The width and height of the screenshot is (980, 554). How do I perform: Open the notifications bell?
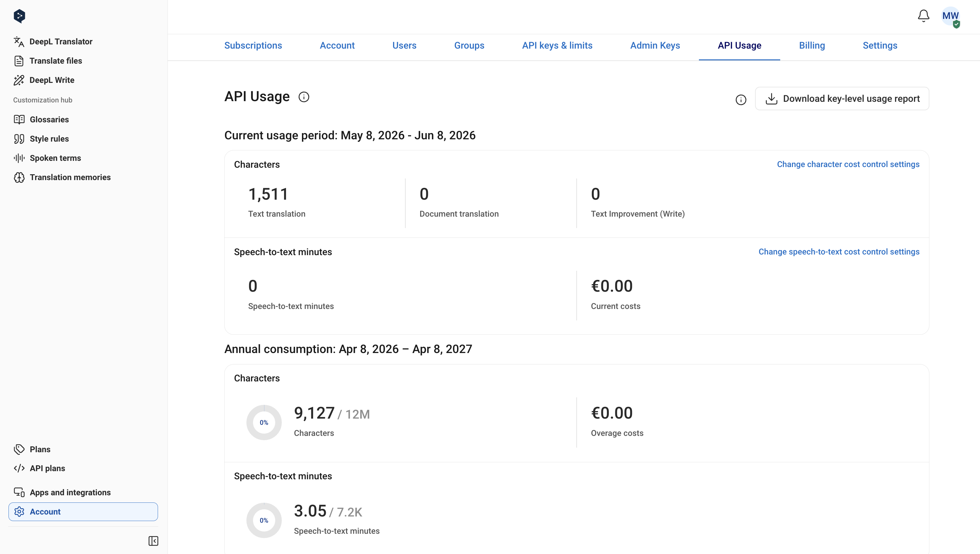pyautogui.click(x=923, y=16)
